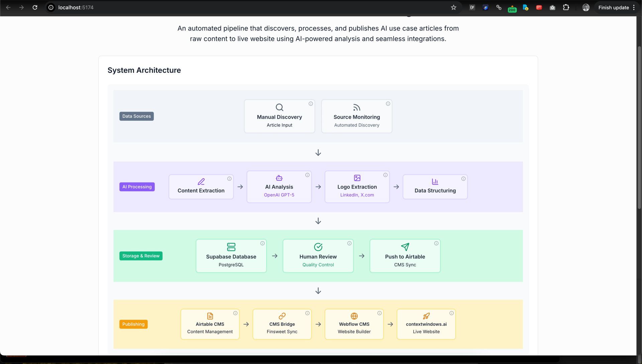
Task: View info icon on Airtable CMS card
Action: [235, 313]
